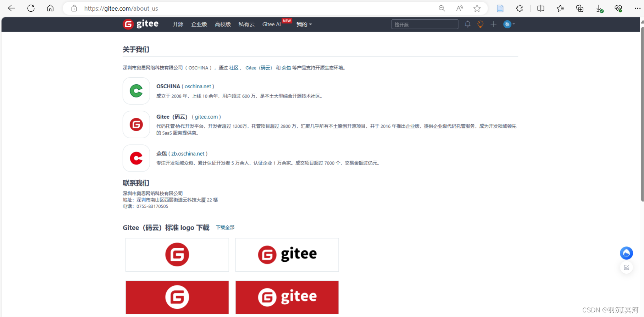Select the red-background G logo thumbnail
This screenshot has height=317, width=644.
pyautogui.click(x=177, y=297)
